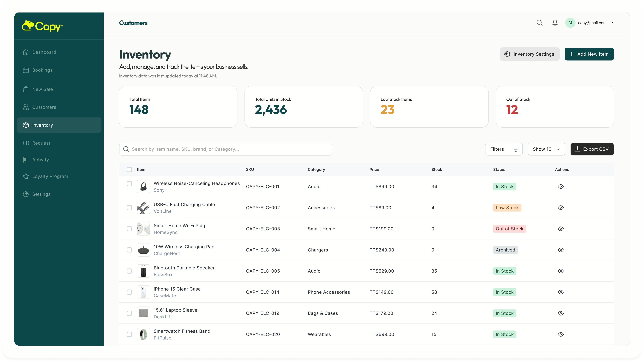The width and height of the screenshot is (644, 362).
Task: Expand the Show 10 dropdown
Action: (546, 149)
